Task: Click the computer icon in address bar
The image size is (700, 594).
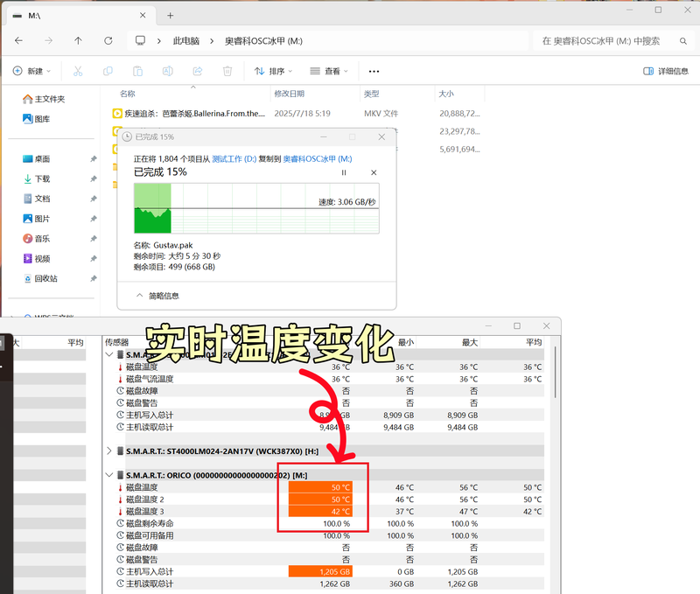Action: pyautogui.click(x=140, y=40)
